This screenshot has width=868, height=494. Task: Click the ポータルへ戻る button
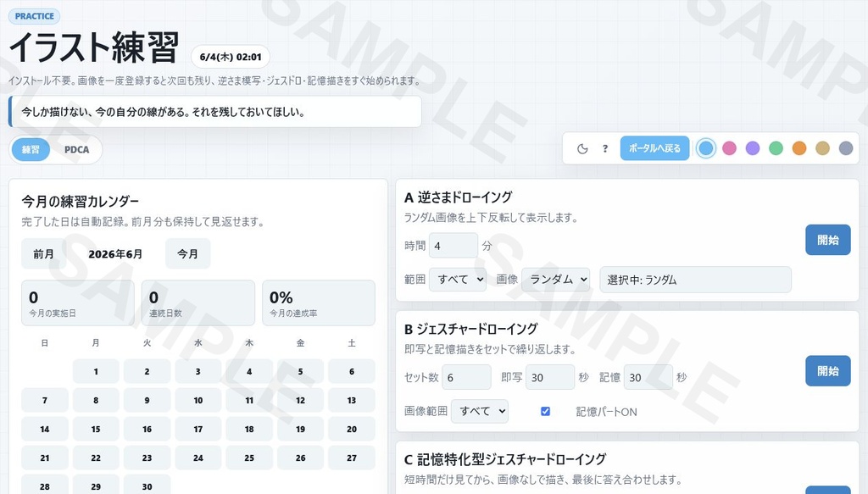pos(654,148)
